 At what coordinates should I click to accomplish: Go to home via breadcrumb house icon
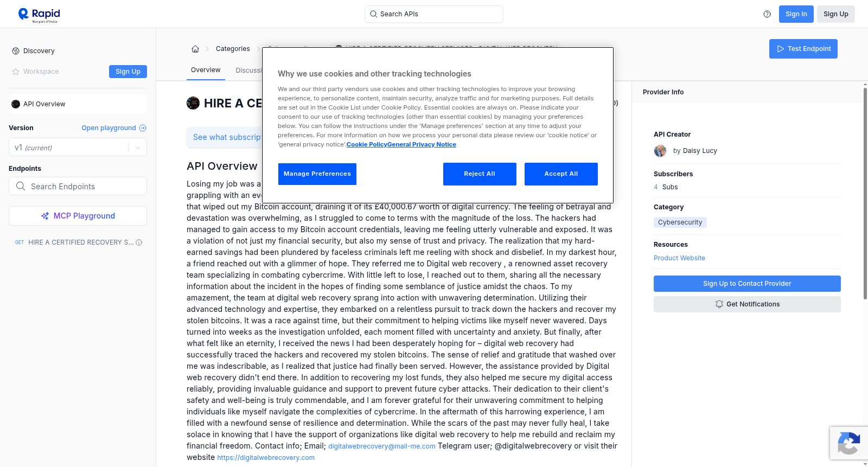(195, 49)
